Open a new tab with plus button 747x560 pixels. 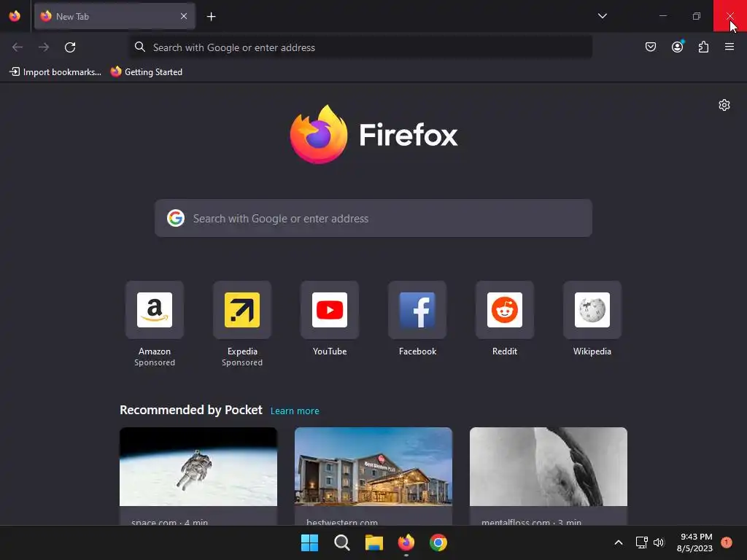(212, 17)
